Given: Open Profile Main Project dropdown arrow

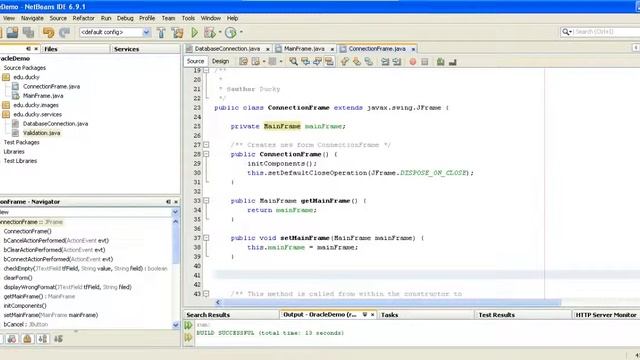Looking at the screenshot, I should [241, 32].
